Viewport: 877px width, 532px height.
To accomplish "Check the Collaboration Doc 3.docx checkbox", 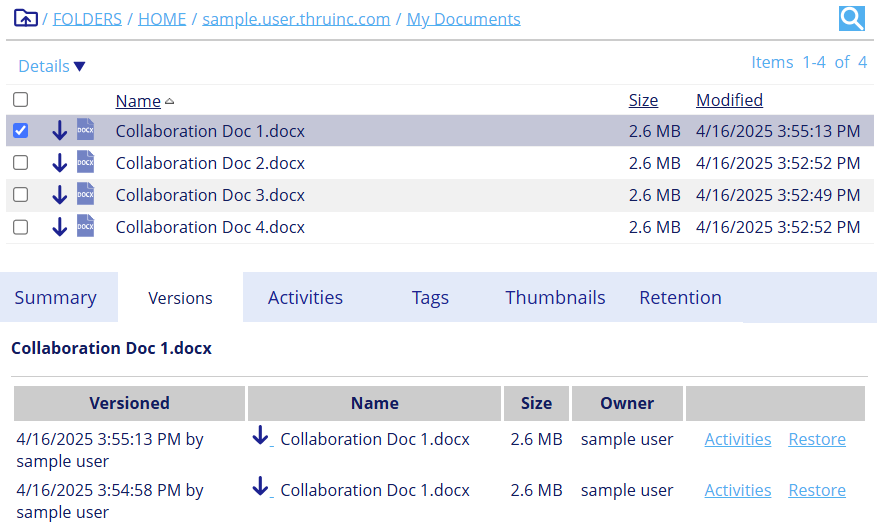I will (20, 195).
